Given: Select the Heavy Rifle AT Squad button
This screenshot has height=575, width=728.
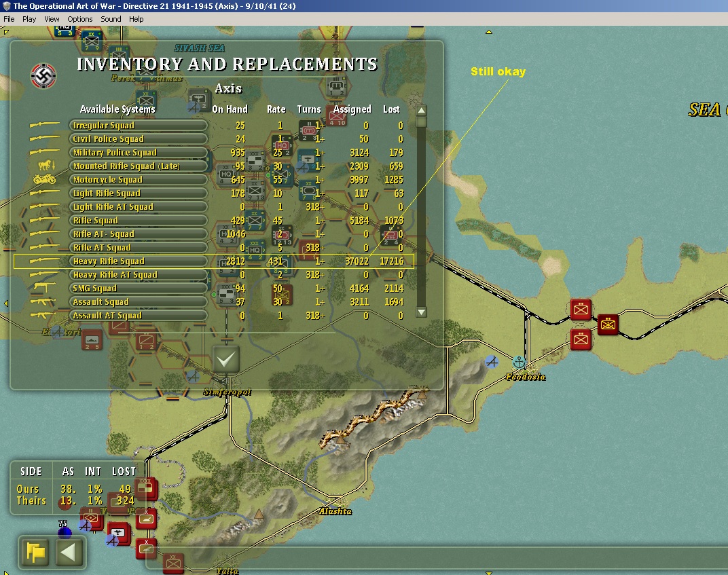Looking at the screenshot, I should (x=139, y=275).
